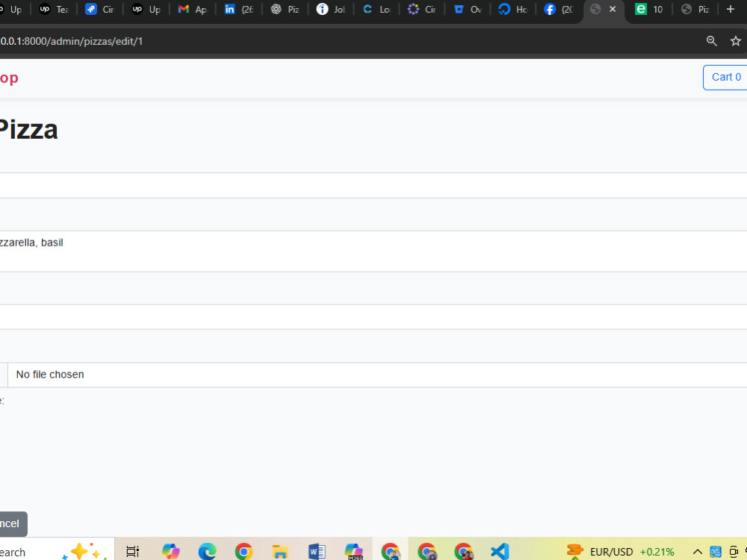Focus the first text input under the heading

point(373,185)
